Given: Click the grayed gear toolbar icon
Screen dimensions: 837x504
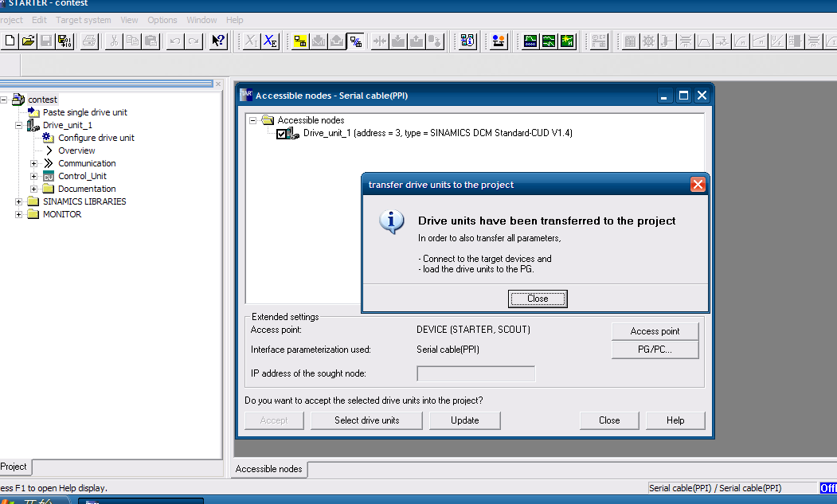Looking at the screenshot, I should pos(648,41).
